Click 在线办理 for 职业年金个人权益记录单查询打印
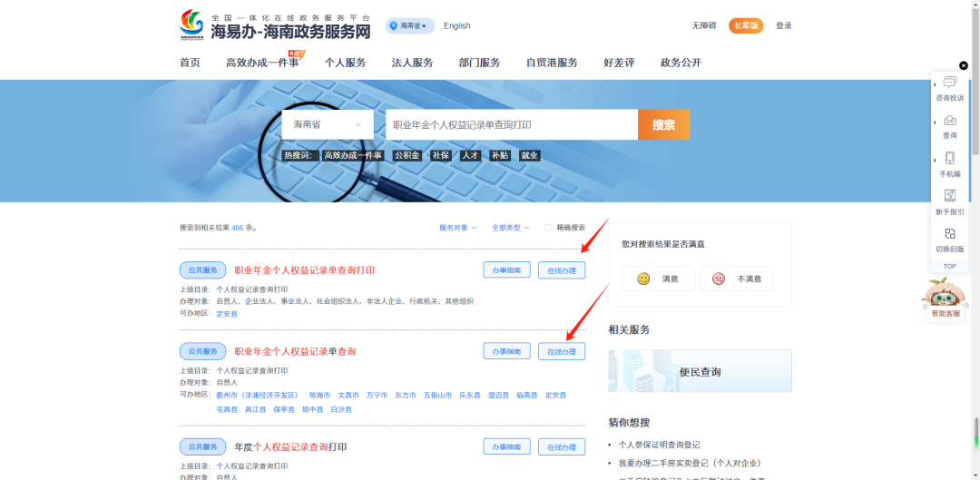 [562, 270]
